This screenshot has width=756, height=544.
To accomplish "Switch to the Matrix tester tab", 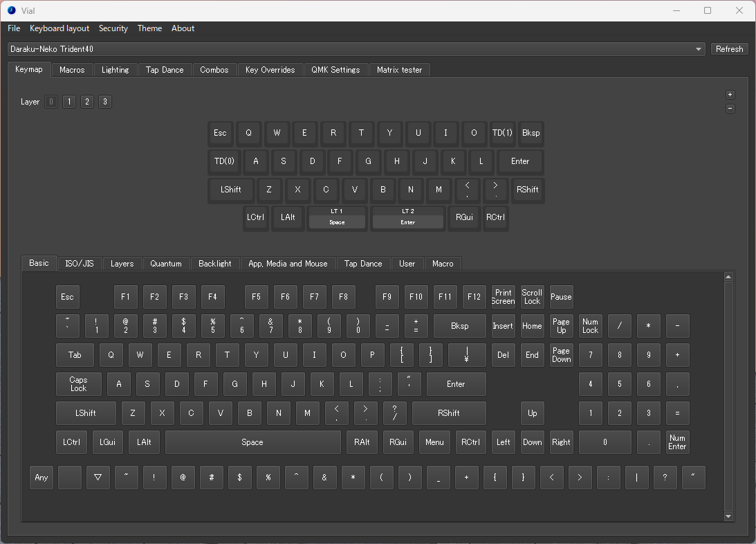I will pos(400,69).
